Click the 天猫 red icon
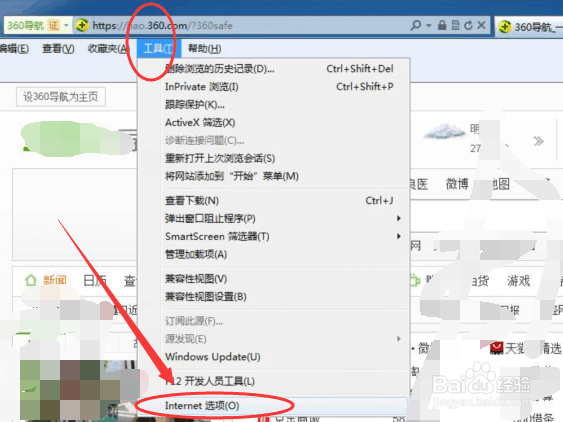This screenshot has height=422, width=563. (497, 348)
